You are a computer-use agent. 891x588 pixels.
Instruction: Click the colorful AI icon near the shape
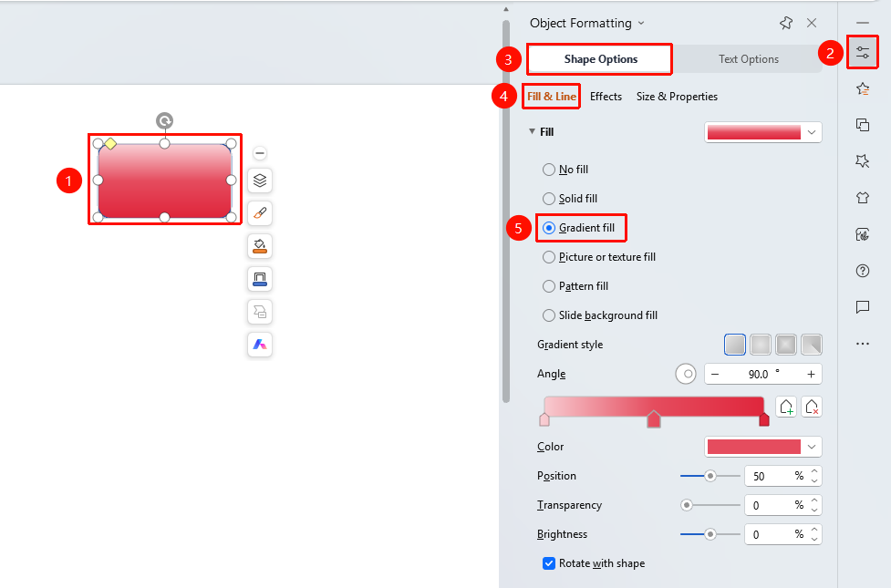point(260,345)
